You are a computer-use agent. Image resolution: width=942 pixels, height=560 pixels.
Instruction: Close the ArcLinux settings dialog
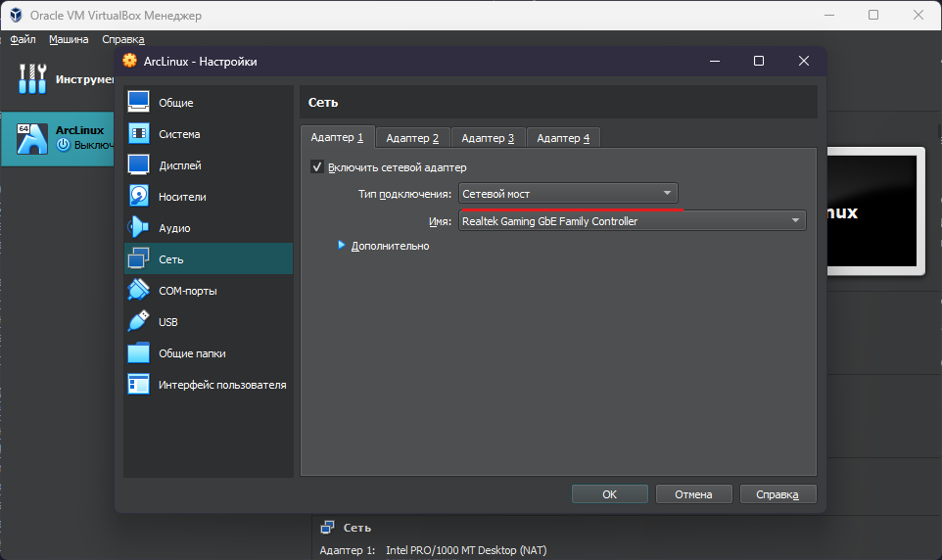pos(804,61)
